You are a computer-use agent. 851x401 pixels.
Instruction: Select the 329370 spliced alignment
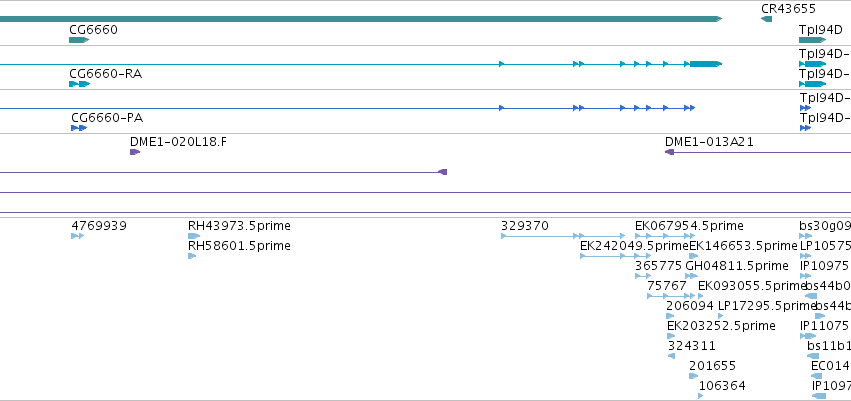click(x=542, y=236)
